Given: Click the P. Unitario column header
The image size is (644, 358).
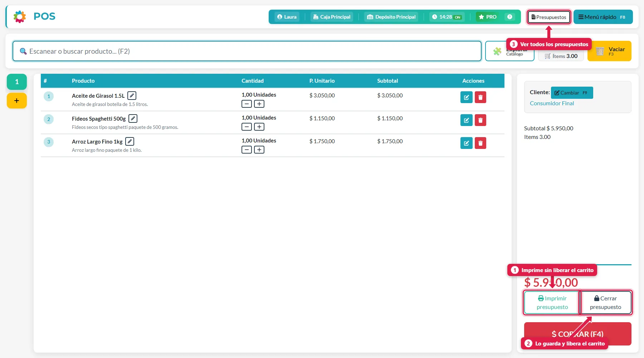Looking at the screenshot, I should [322, 81].
